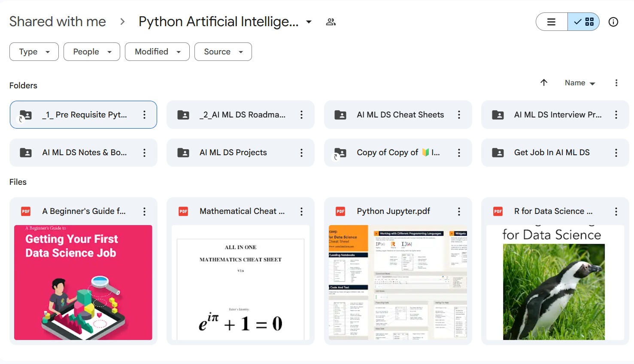Click the shared folder people icon
634x364 pixels.
tap(331, 22)
